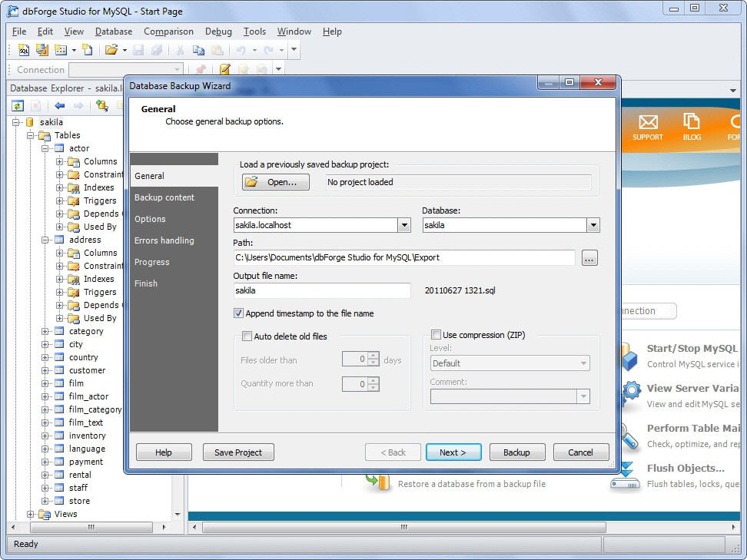747x560 pixels.
Task: Click the actor table icon
Action: pyautogui.click(x=59, y=148)
